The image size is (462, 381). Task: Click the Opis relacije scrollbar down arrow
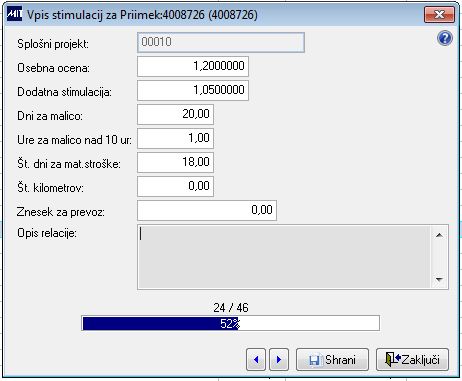coord(439,279)
